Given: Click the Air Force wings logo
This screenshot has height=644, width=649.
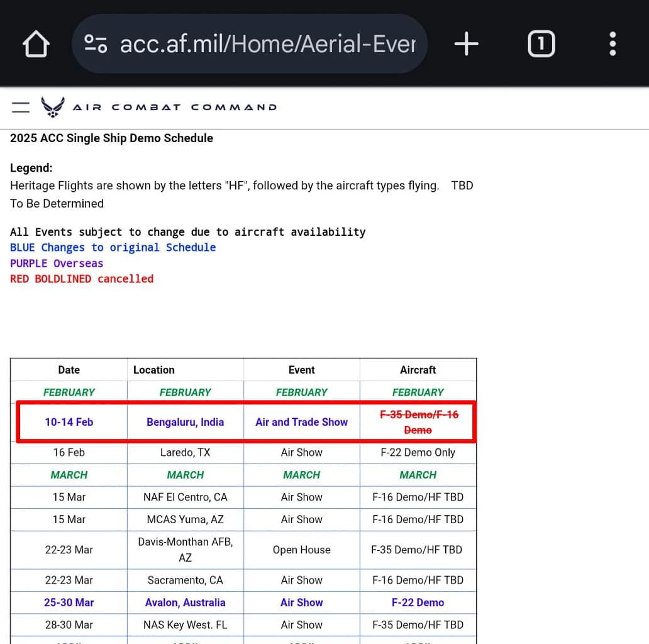Looking at the screenshot, I should [x=53, y=107].
